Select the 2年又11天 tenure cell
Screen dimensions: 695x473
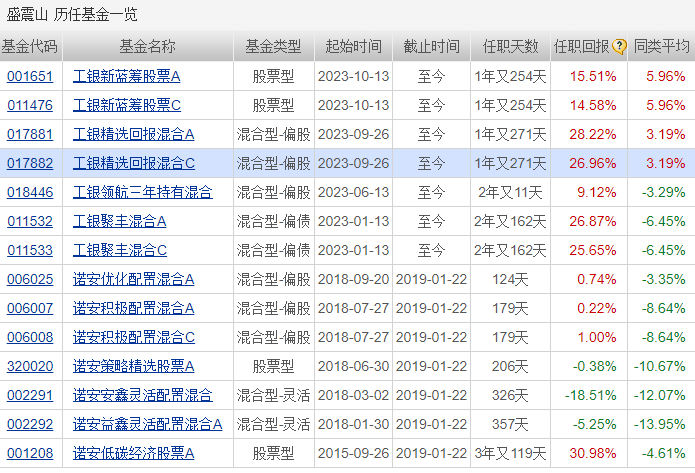[510, 192]
